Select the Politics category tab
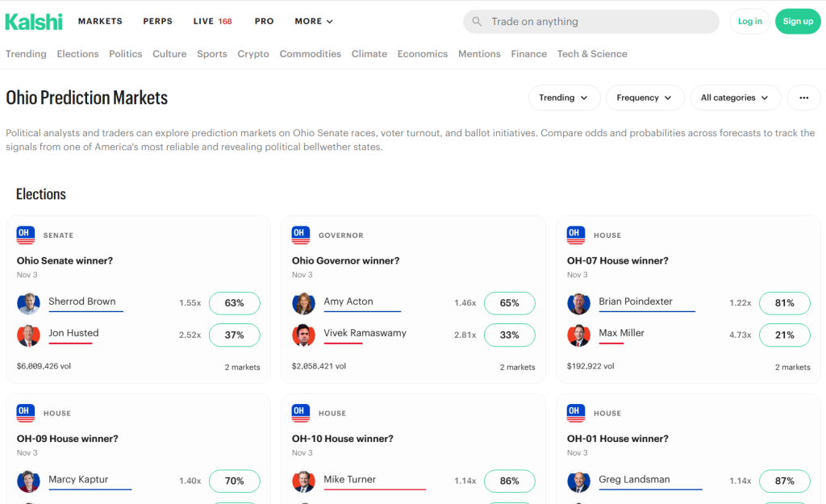Image resolution: width=826 pixels, height=504 pixels. click(125, 54)
